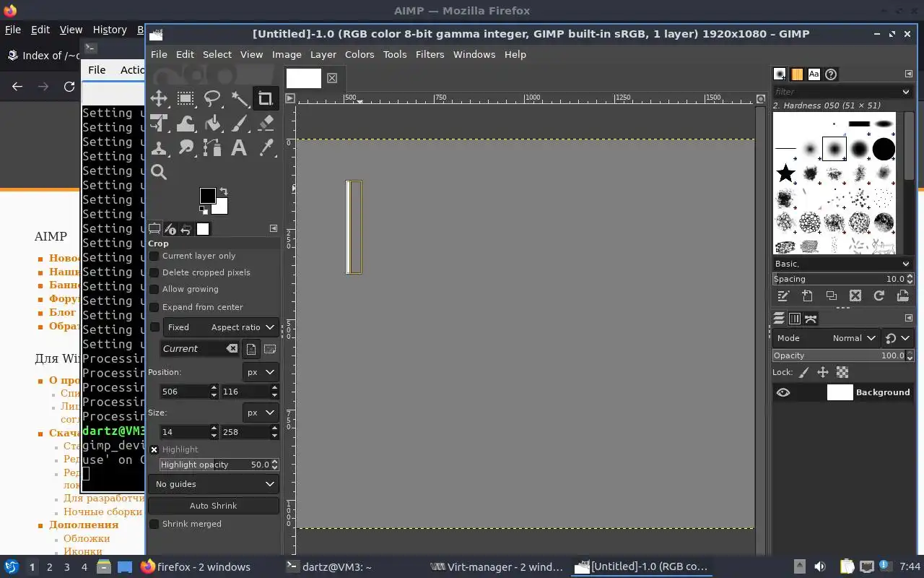Open the Size unit px dropdown

point(261,413)
